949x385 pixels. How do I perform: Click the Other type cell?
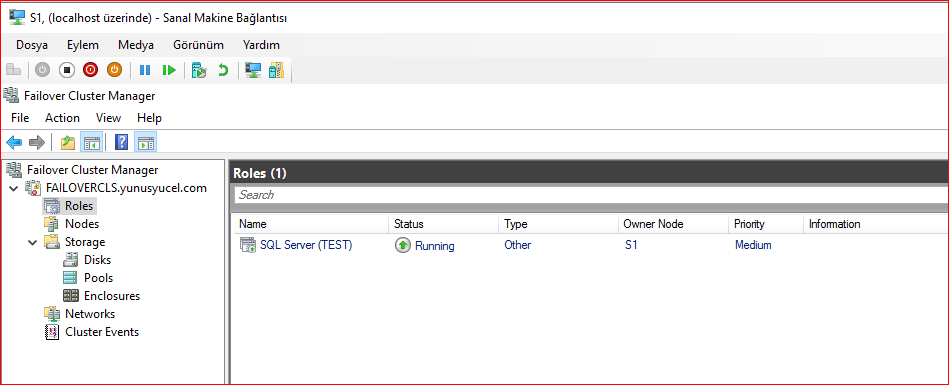coord(517,245)
